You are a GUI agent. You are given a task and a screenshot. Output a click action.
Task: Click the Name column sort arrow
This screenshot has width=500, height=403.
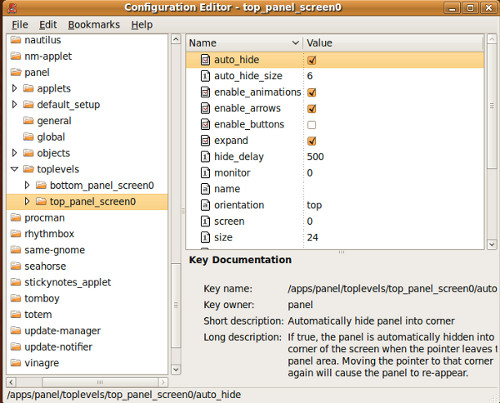click(x=295, y=43)
